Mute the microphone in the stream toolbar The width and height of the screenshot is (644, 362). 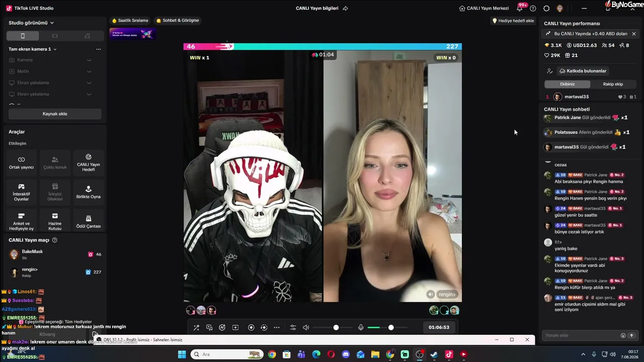(x=361, y=327)
